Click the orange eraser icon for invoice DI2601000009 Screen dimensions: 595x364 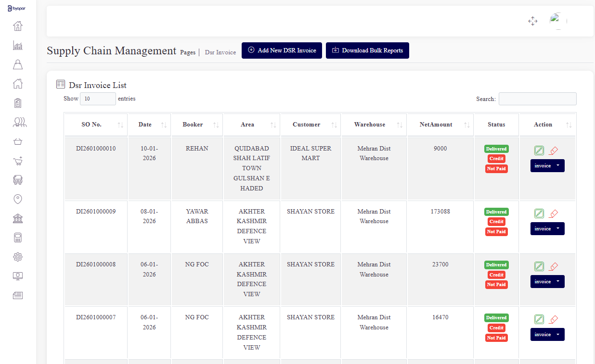554,213
